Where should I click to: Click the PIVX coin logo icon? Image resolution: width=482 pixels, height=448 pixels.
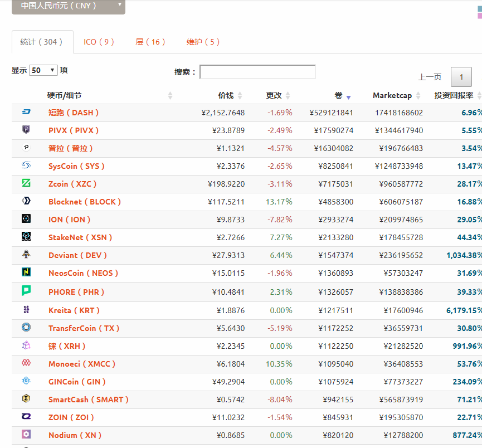[x=26, y=130]
